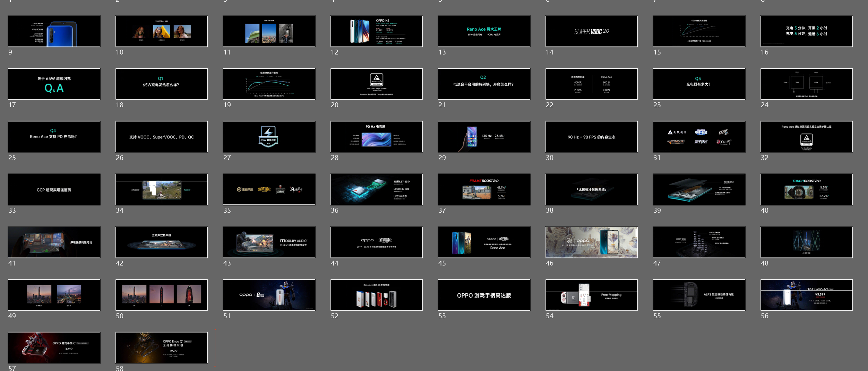The height and width of the screenshot is (371, 868).
Task: Select slide 32 eye protection certification
Action: coord(807,137)
